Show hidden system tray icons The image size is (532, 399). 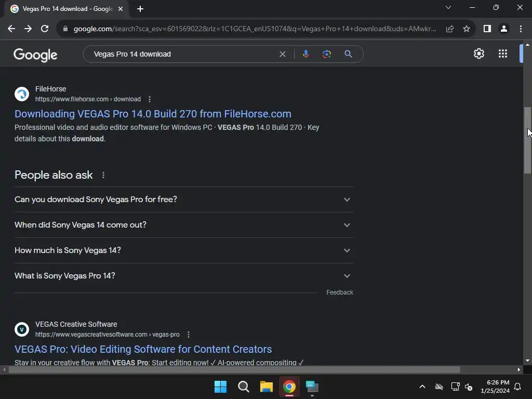pos(422,387)
